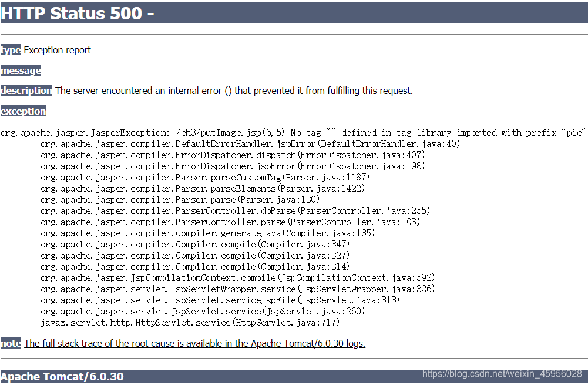Click the 'message' label
This screenshot has height=385, width=588.
(21, 71)
